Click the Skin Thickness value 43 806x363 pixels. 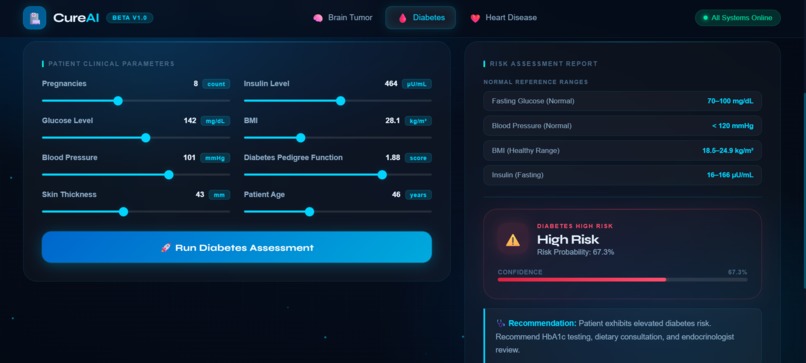click(x=200, y=194)
